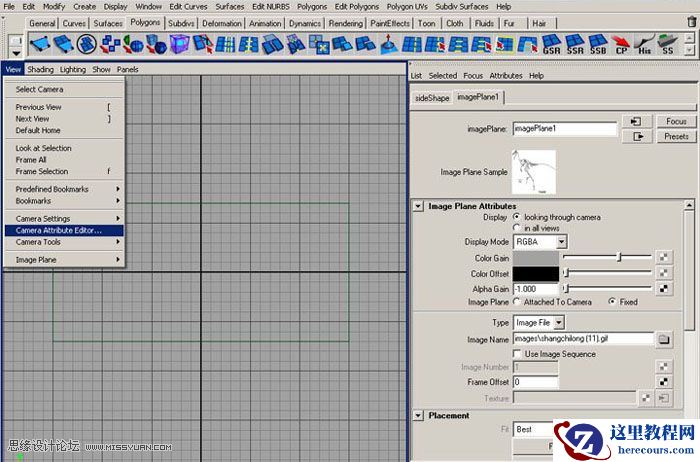
Task: Expand the Camera Settings submenu
Action: tap(64, 218)
